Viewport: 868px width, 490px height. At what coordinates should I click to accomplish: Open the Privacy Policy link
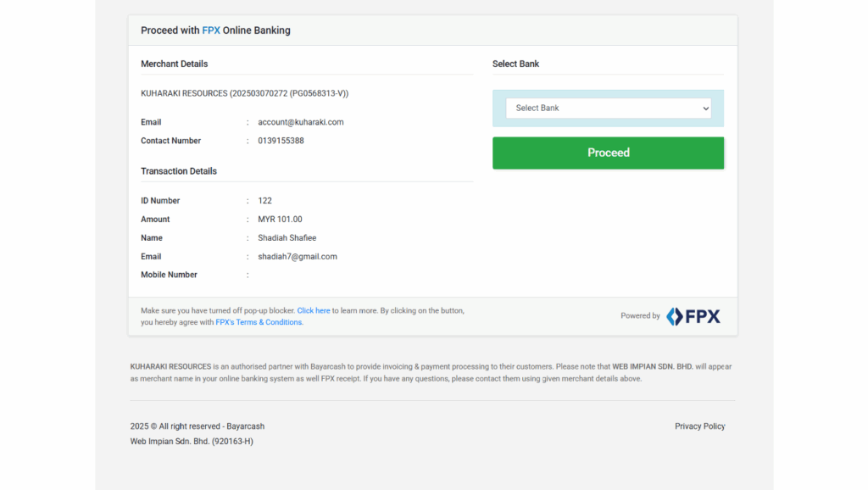tap(699, 426)
